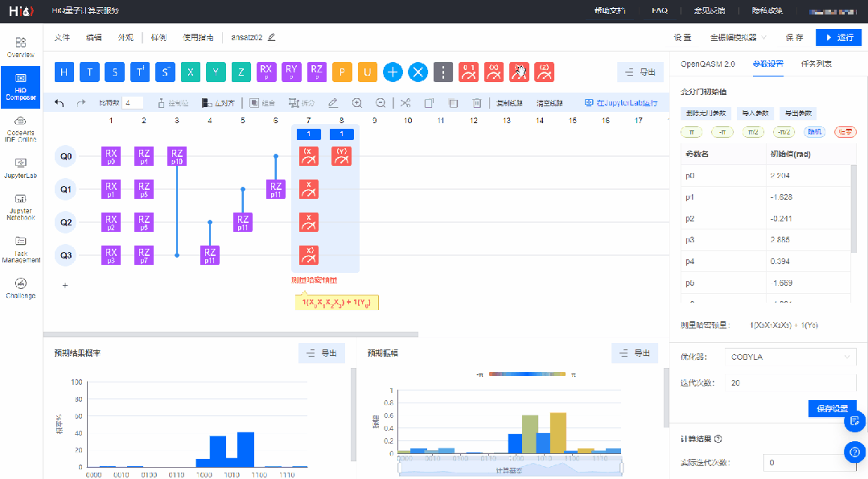
Task: Click the zoom in magnifier icon
Action: click(357, 103)
